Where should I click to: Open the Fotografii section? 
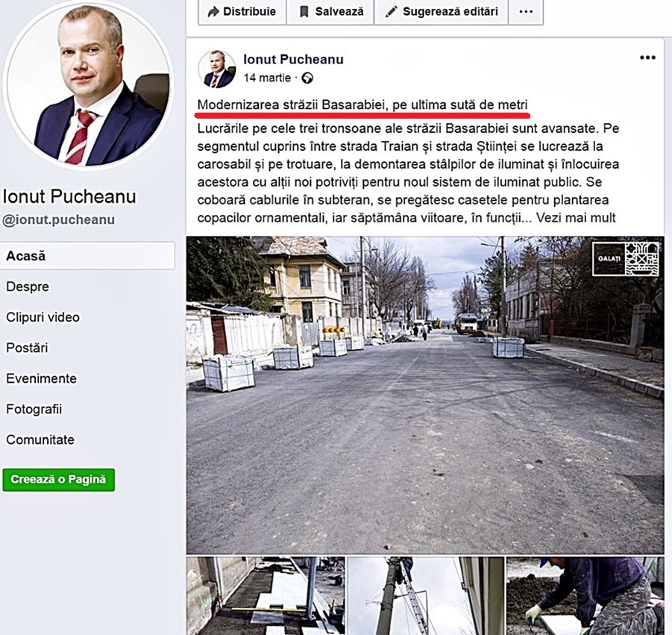point(34,409)
